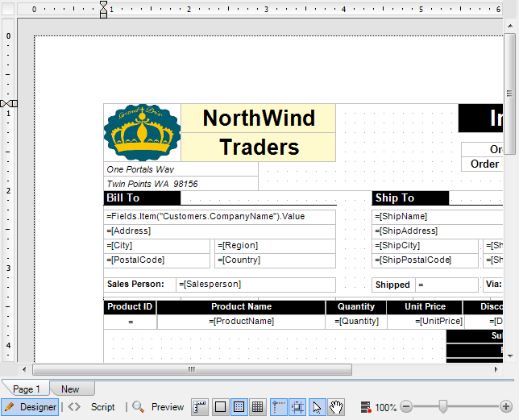Select the Customers.CompanyName expression field
The width and height of the screenshot is (519, 420).
219,217
